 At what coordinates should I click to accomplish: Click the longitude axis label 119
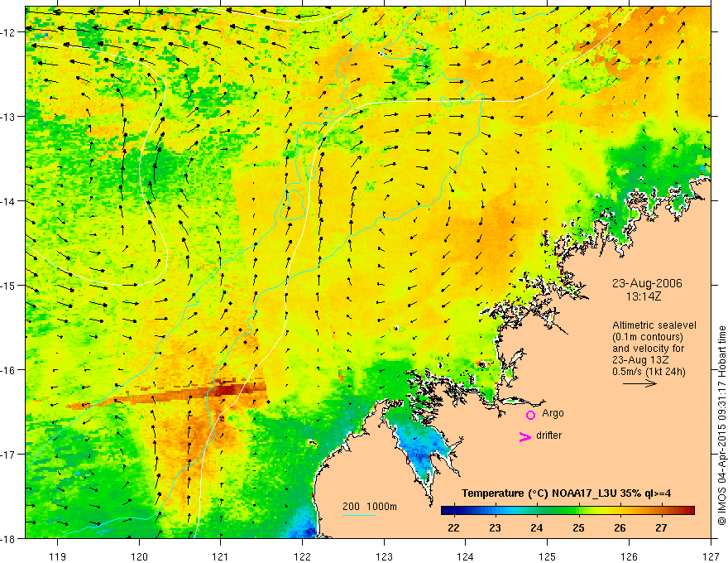58,556
